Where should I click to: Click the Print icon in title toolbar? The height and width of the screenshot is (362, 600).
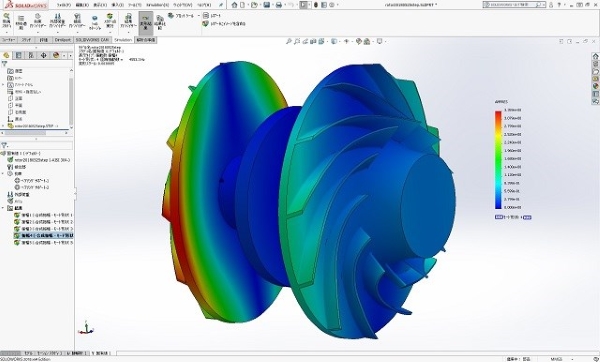tap(279, 5)
